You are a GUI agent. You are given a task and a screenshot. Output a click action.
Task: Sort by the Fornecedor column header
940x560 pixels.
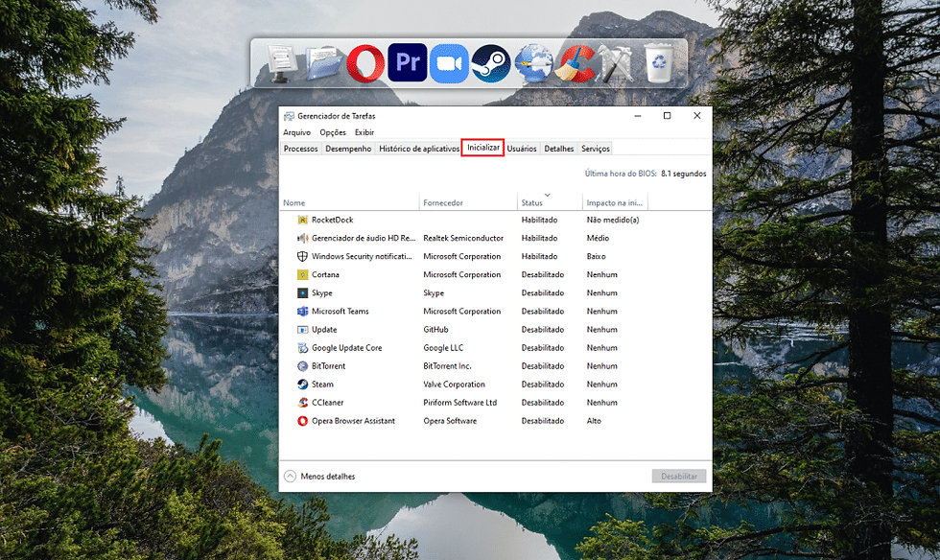click(468, 202)
